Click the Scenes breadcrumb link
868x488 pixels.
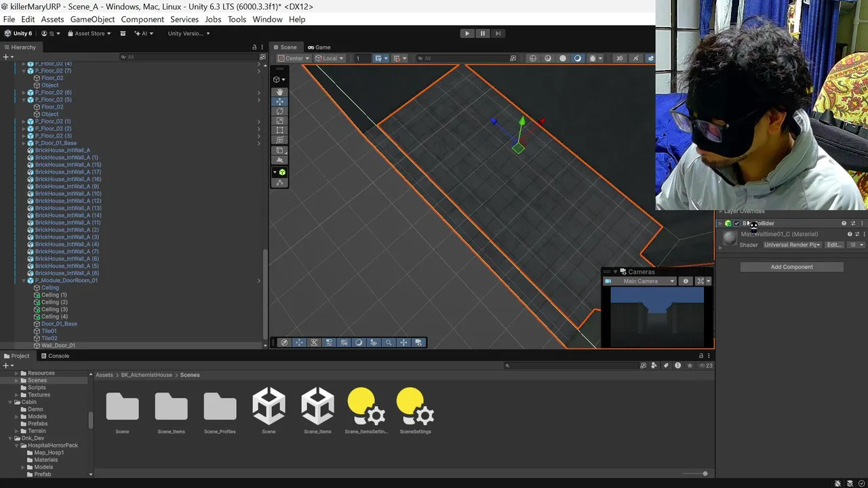pyautogui.click(x=190, y=375)
